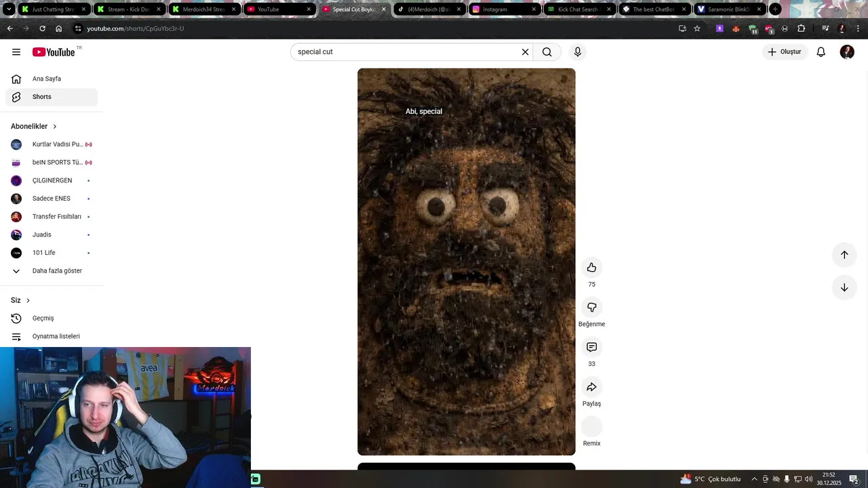This screenshot has width=868, height=488.
Task: Open the browser profile avatar
Action: (x=842, y=28)
